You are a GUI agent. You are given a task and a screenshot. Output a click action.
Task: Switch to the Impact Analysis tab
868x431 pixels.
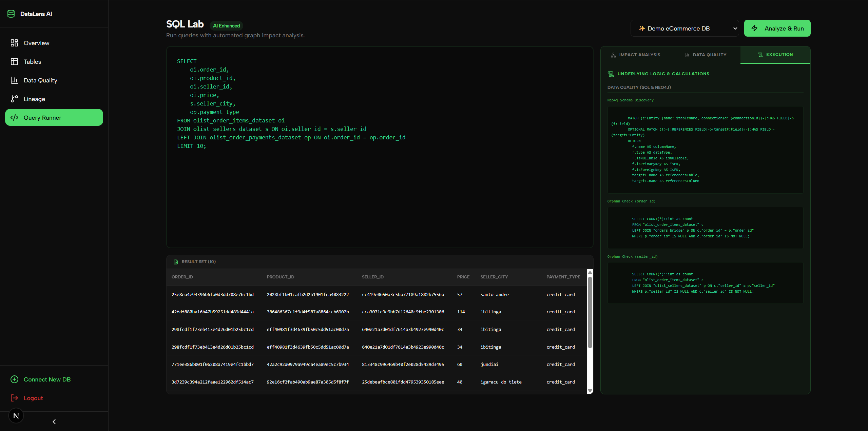click(639, 55)
